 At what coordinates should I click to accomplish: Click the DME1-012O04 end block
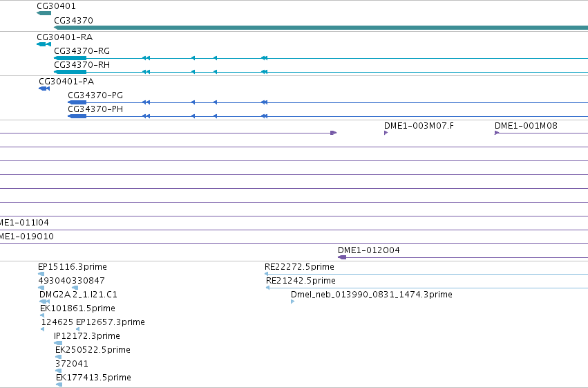(342, 257)
